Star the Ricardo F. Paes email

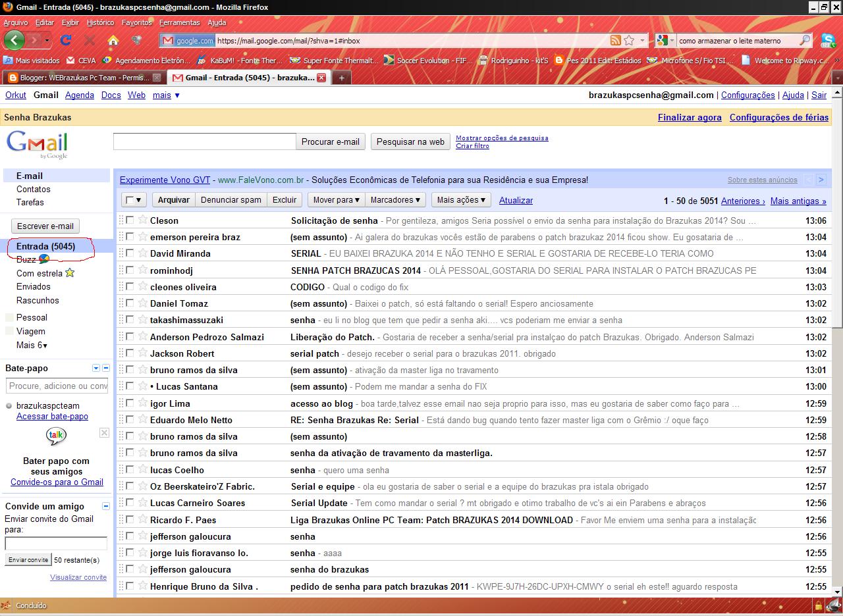pos(142,519)
